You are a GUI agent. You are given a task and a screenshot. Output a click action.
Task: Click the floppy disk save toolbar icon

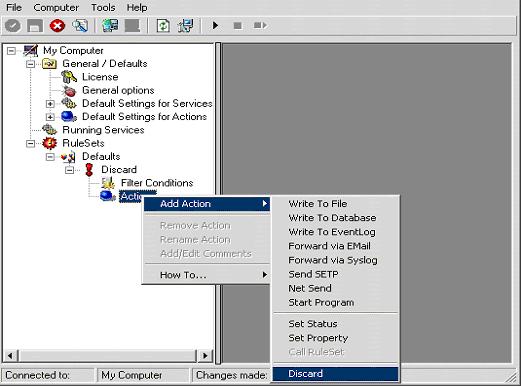point(35,26)
